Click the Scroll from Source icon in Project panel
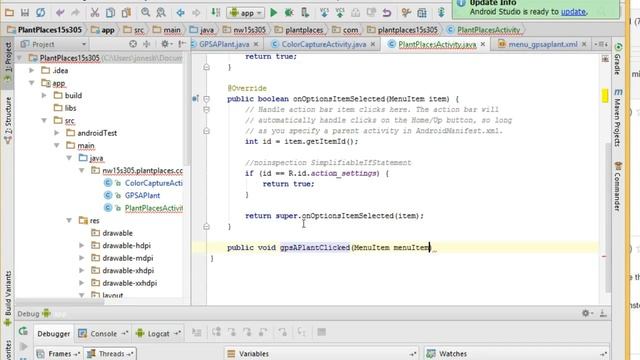The image size is (640, 360). point(133,44)
